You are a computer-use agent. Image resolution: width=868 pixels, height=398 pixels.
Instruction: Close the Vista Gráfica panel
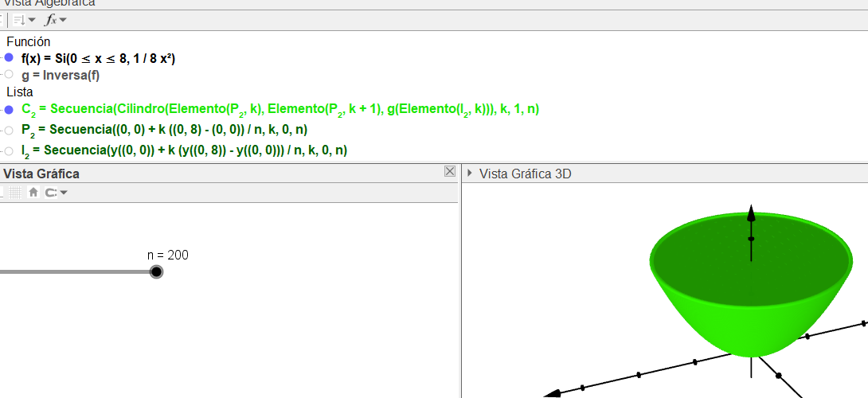coord(450,172)
